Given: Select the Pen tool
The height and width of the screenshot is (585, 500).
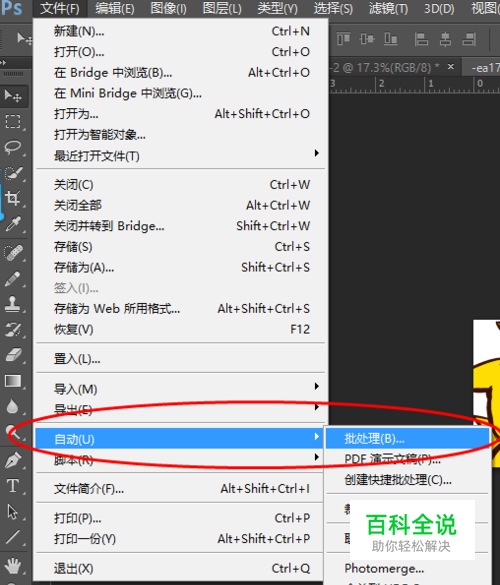Looking at the screenshot, I should 13,460.
